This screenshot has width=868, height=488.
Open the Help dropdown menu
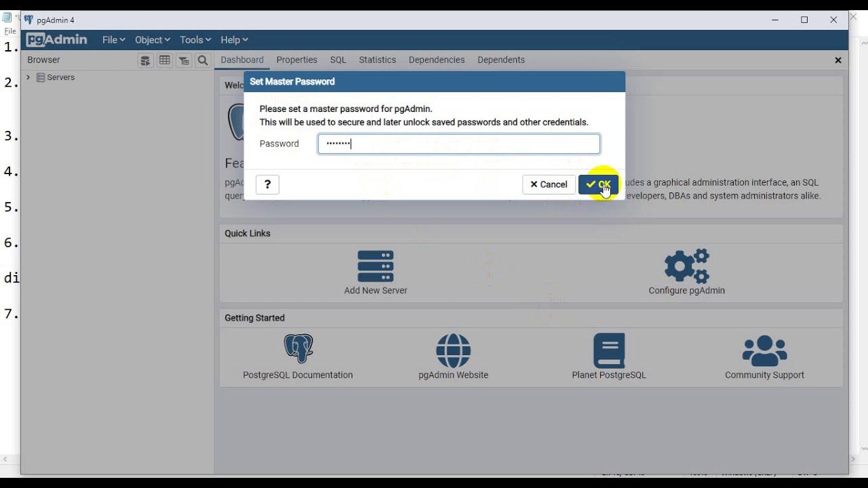coord(234,40)
